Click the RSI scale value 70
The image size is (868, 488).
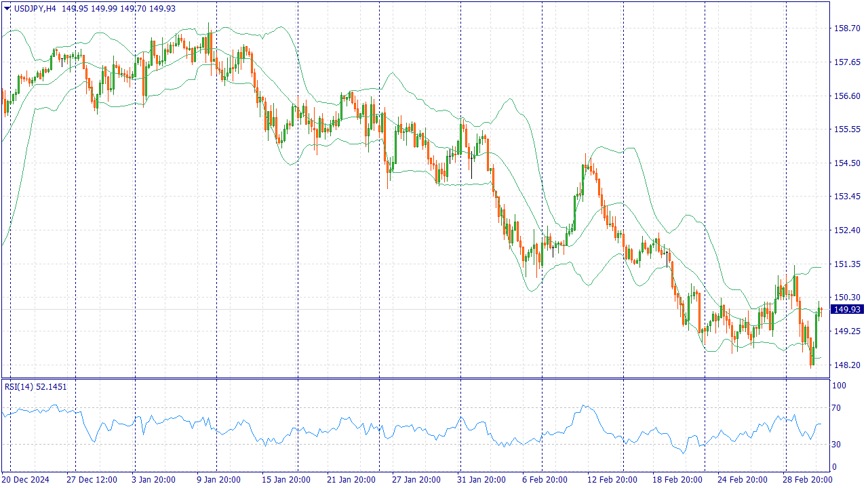[837, 408]
